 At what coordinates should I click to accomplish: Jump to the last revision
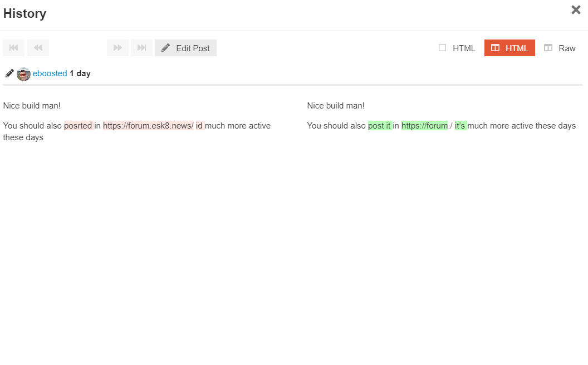141,48
